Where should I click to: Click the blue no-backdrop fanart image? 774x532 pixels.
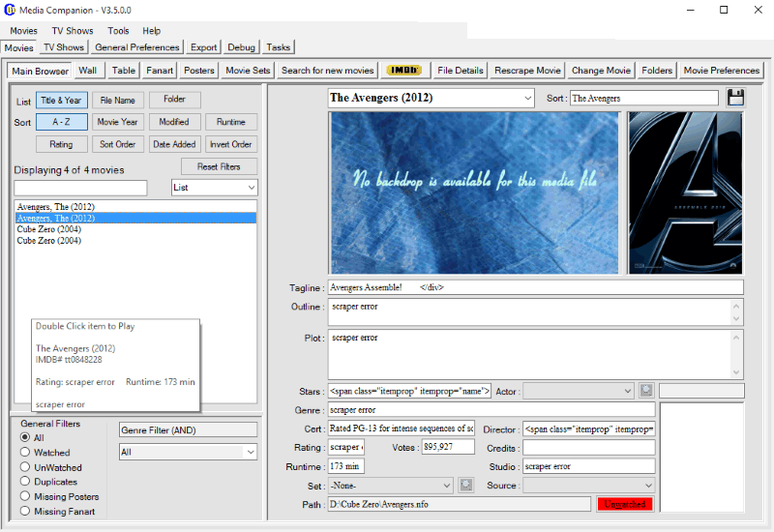click(474, 192)
